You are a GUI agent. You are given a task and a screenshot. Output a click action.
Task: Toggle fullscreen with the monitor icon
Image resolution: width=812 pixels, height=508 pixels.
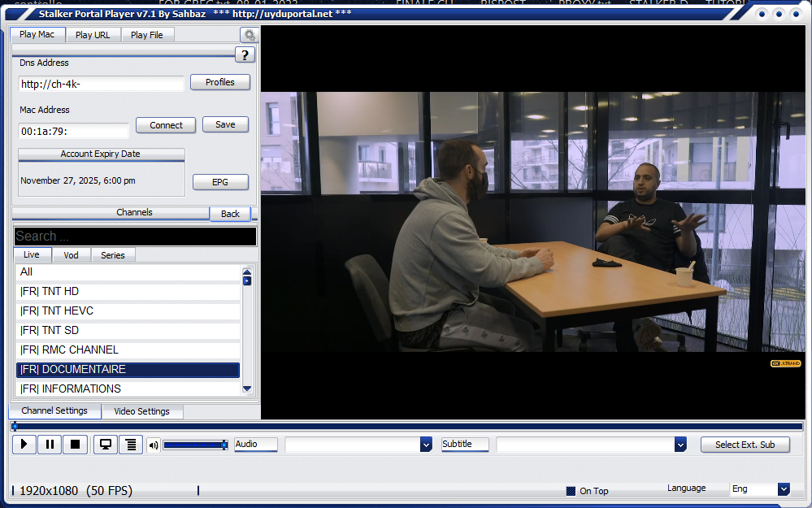105,445
